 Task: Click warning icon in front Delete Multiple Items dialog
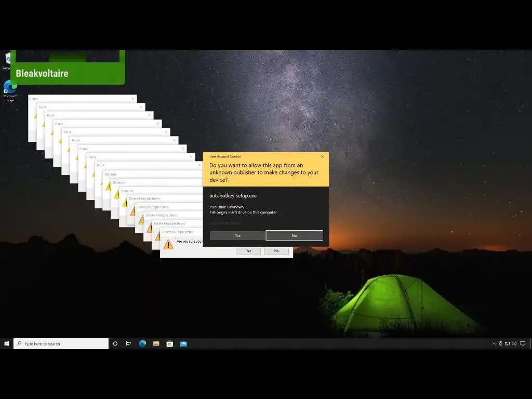(168, 244)
